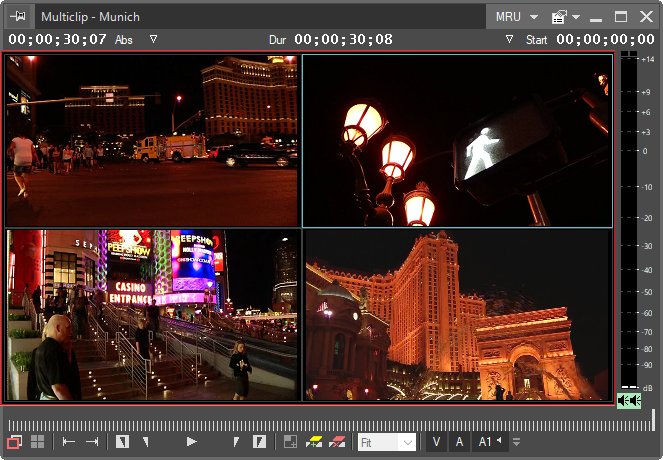Play the multiclip
The width and height of the screenshot is (663, 460).
click(x=192, y=442)
